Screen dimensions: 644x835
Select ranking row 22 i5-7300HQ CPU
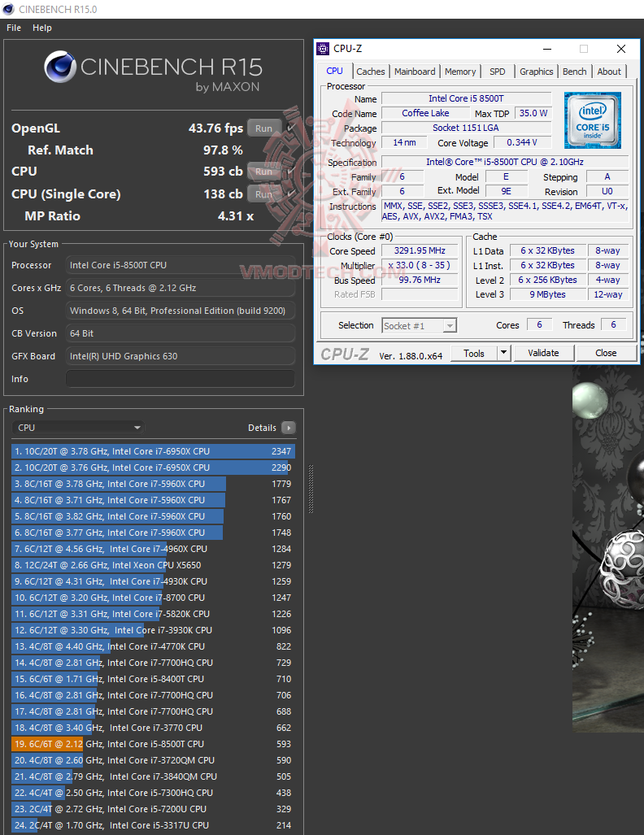[153, 793]
